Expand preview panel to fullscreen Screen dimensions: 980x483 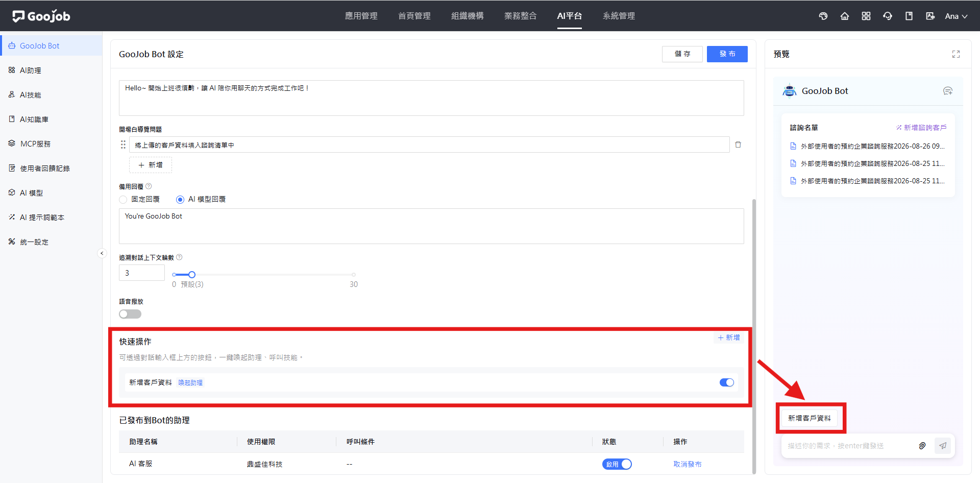956,54
